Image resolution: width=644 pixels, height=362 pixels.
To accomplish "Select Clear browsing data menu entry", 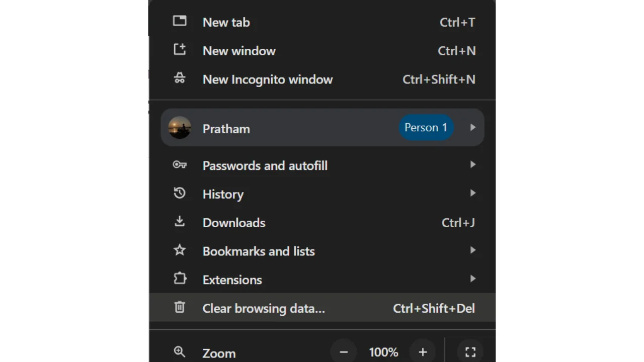I will [264, 308].
